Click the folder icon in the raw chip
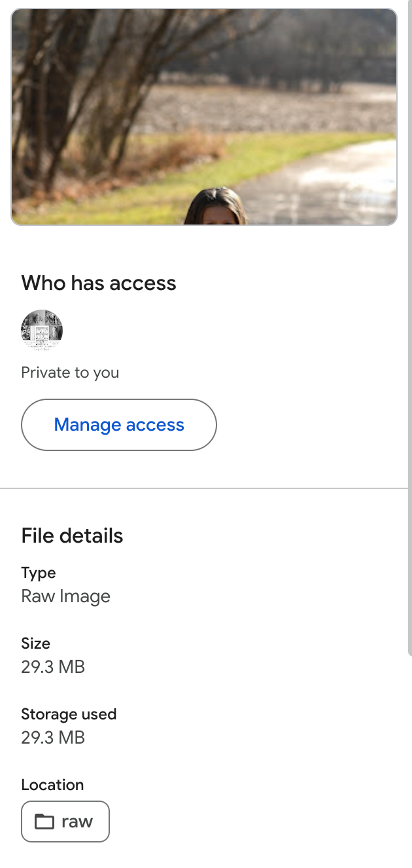The width and height of the screenshot is (412, 868). tap(44, 822)
